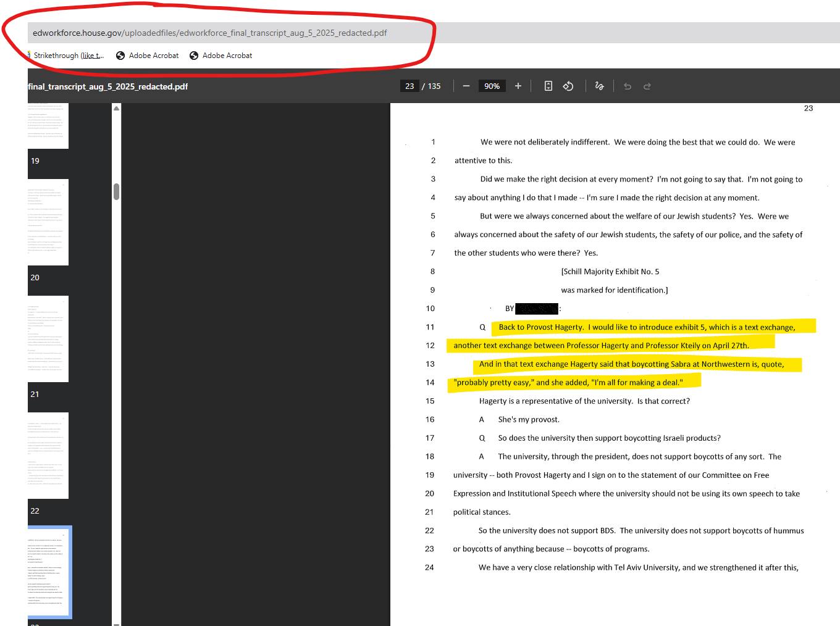Click the undo arrow in PDF toolbar
The height and width of the screenshot is (626, 840).
(628, 86)
